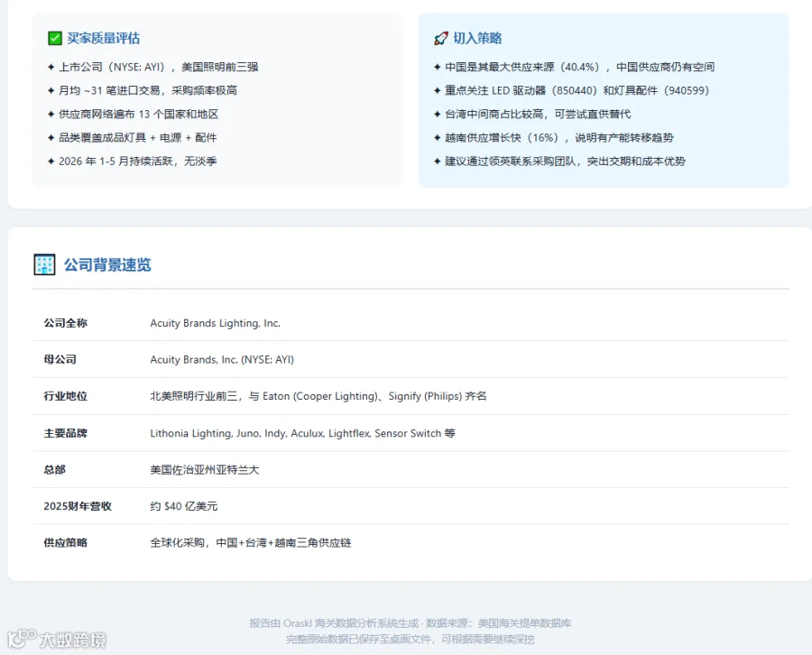The height and width of the screenshot is (655, 812).
Task: Click the building icon beside 公司背景速览
Action: click(44, 264)
